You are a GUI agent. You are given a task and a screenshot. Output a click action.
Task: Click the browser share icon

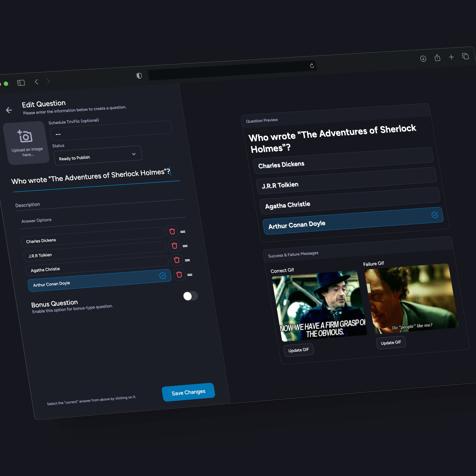[x=437, y=58]
